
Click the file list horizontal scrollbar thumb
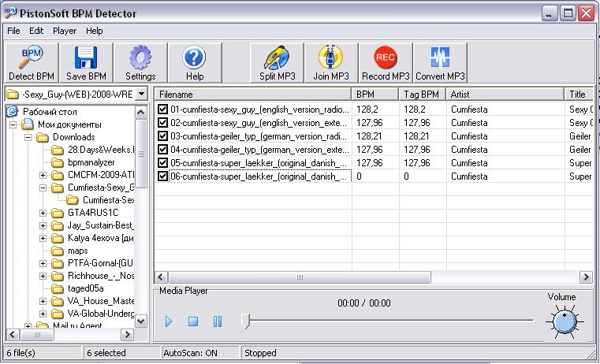[x=300, y=277]
